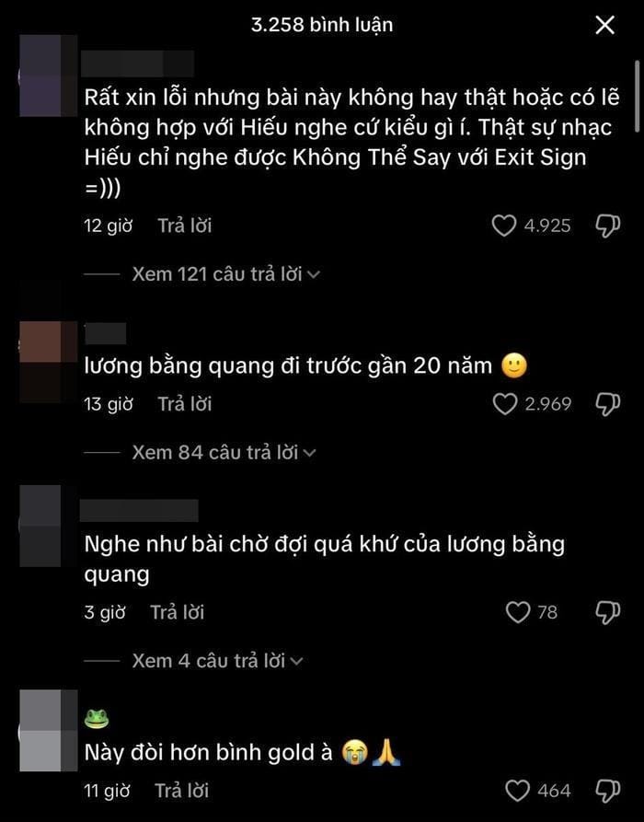Like the comment with 2.969 likes
Image resolution: width=644 pixels, height=822 pixels.
[505, 404]
